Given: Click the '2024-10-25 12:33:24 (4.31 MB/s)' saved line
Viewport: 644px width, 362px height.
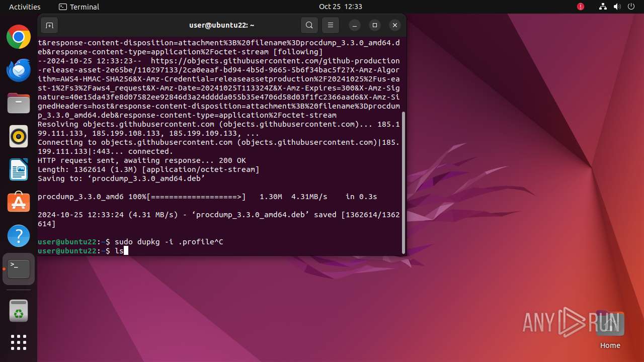Looking at the screenshot, I should pyautogui.click(x=219, y=219).
